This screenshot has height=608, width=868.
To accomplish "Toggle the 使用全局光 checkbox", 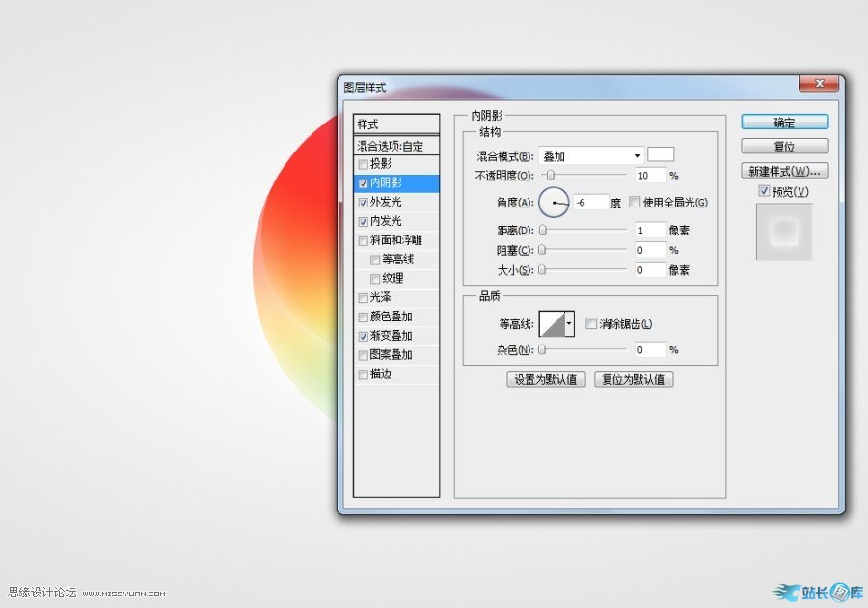I will (x=635, y=203).
